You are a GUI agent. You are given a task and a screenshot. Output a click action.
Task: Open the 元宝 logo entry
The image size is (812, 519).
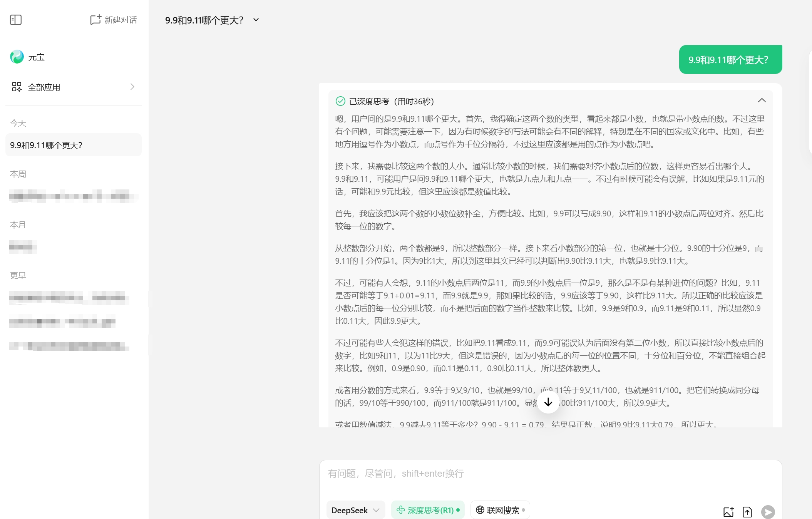coord(17,57)
